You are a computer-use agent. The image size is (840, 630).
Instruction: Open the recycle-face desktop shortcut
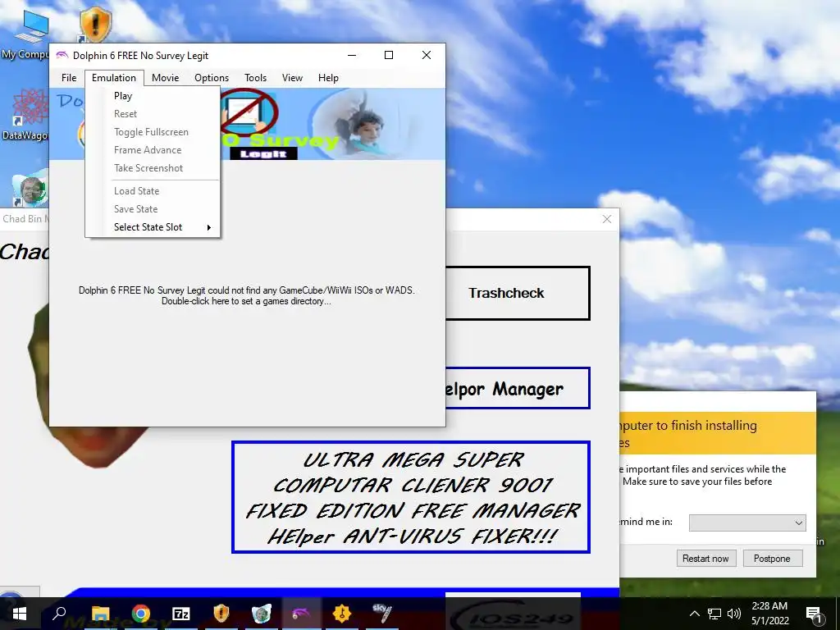[30, 190]
